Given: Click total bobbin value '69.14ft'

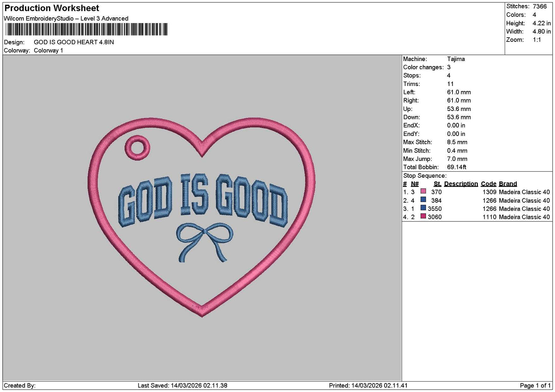Looking at the screenshot, I should click(457, 167).
